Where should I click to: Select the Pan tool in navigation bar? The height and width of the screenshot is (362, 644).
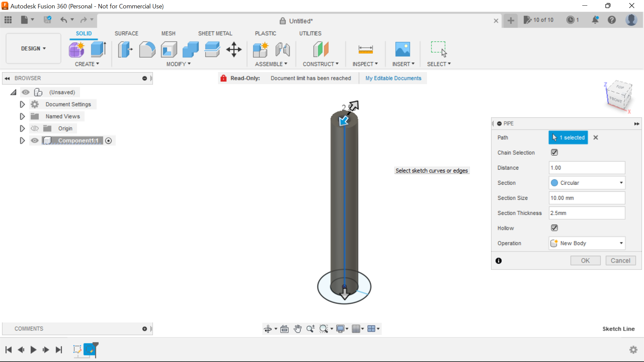pyautogui.click(x=297, y=329)
